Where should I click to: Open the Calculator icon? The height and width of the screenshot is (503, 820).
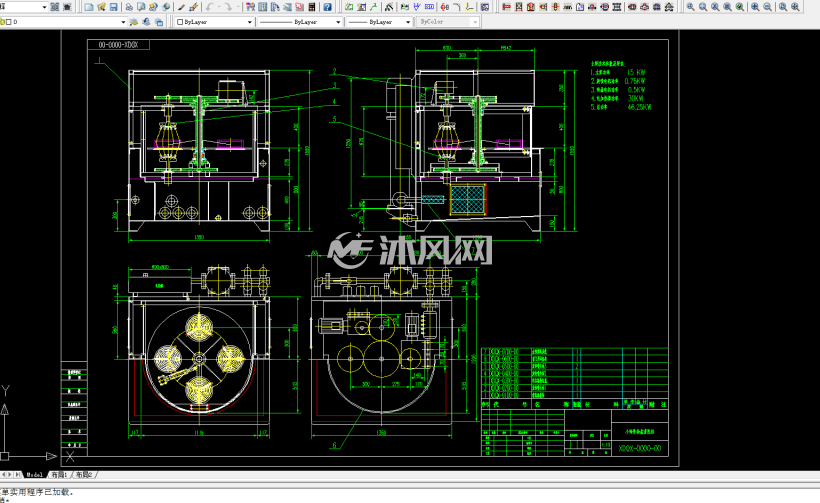point(312,7)
